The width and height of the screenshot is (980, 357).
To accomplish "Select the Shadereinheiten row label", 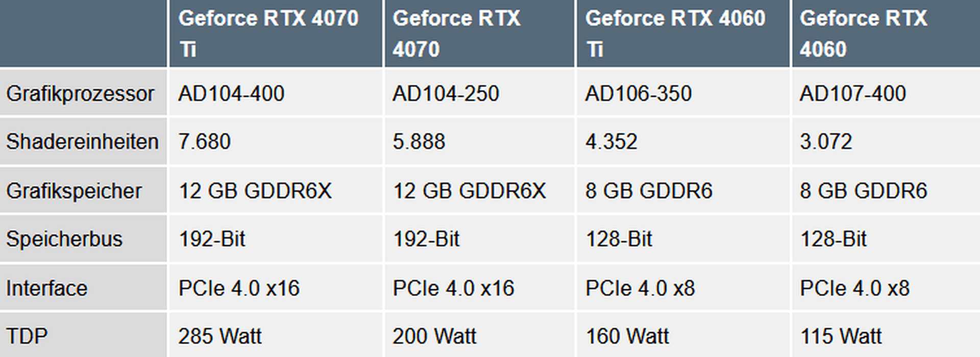I will point(82,142).
